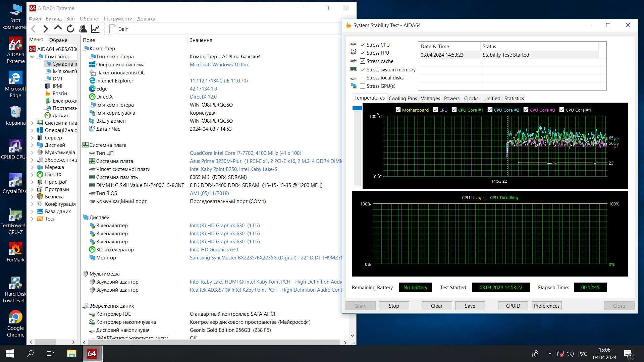The height and width of the screenshot is (362, 644).
Task: Open the notification center icon
Action: [628, 354]
